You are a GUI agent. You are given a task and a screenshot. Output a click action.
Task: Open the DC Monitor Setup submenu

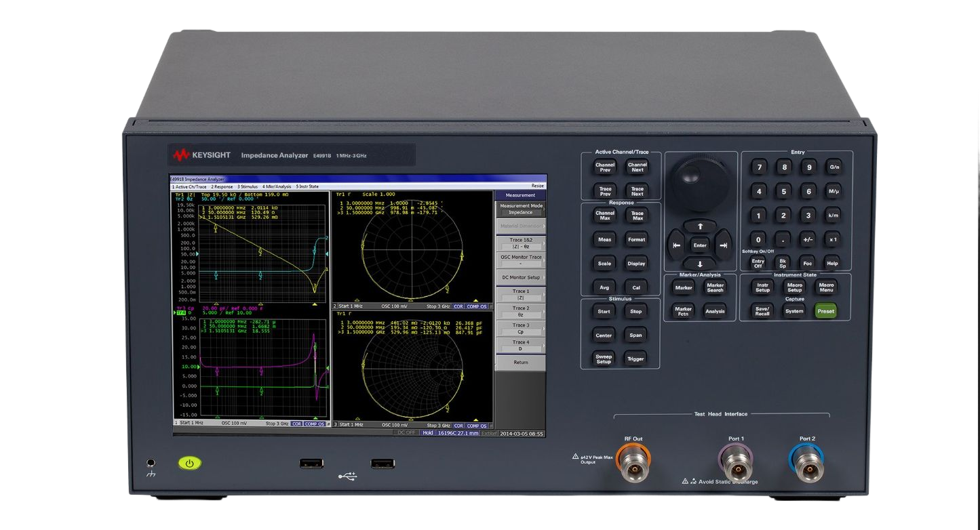(520, 277)
